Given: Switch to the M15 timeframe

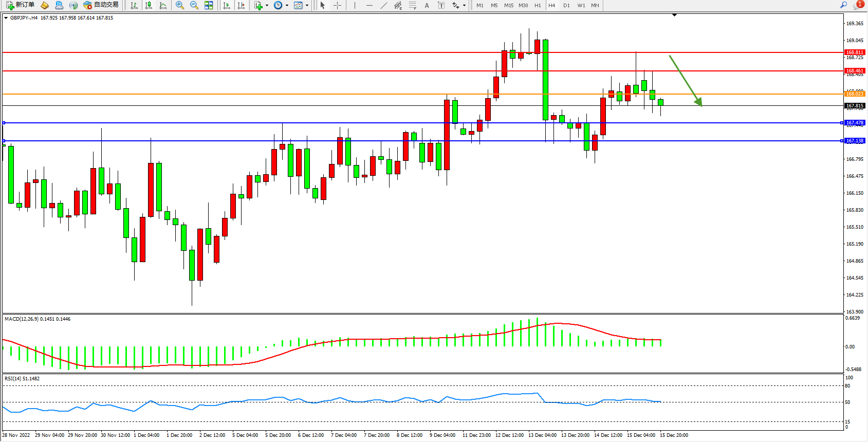Looking at the screenshot, I should coord(509,5).
